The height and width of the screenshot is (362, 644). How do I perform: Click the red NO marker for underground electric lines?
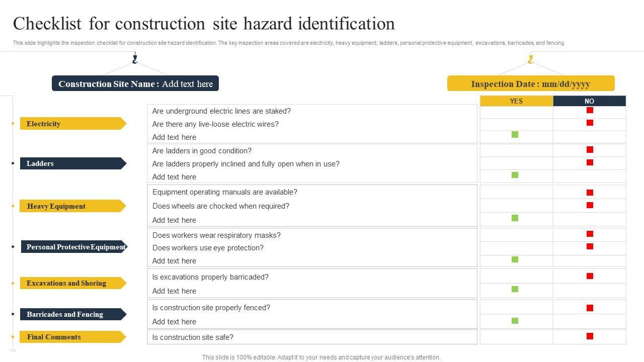(x=590, y=110)
